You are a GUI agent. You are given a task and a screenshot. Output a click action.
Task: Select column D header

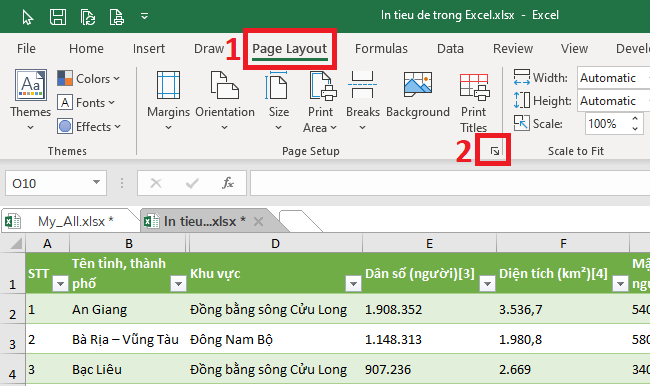coord(275,243)
